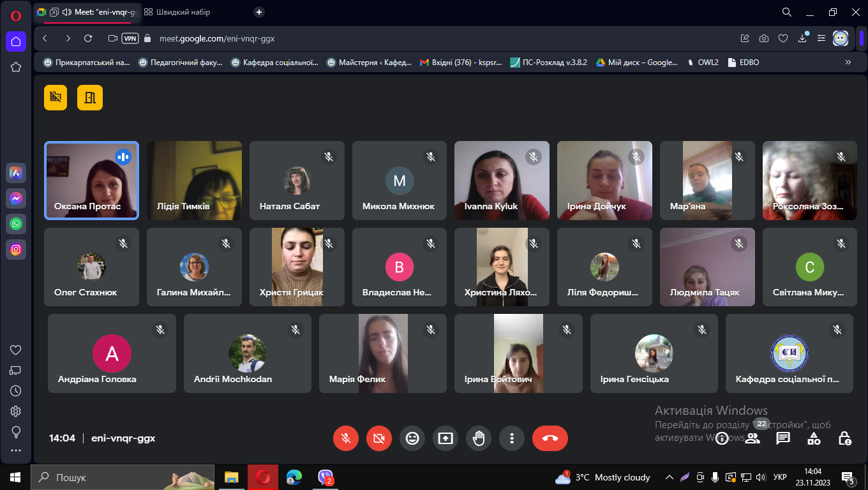This screenshot has height=490, width=868.
Task: Toggle the microphone mute button
Action: click(x=346, y=438)
